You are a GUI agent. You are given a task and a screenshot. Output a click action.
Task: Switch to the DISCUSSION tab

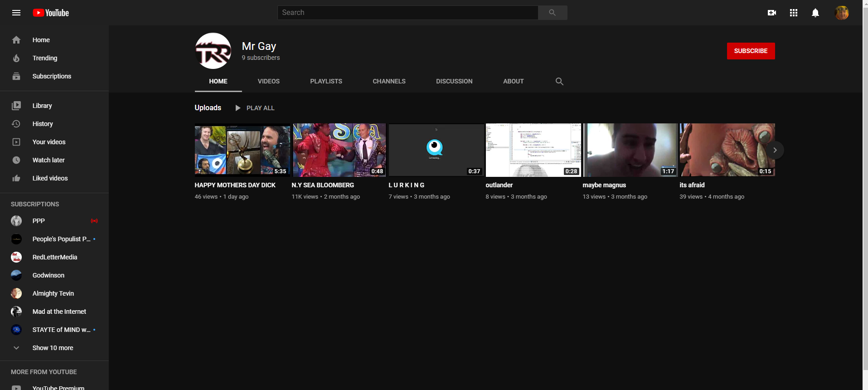pyautogui.click(x=454, y=81)
